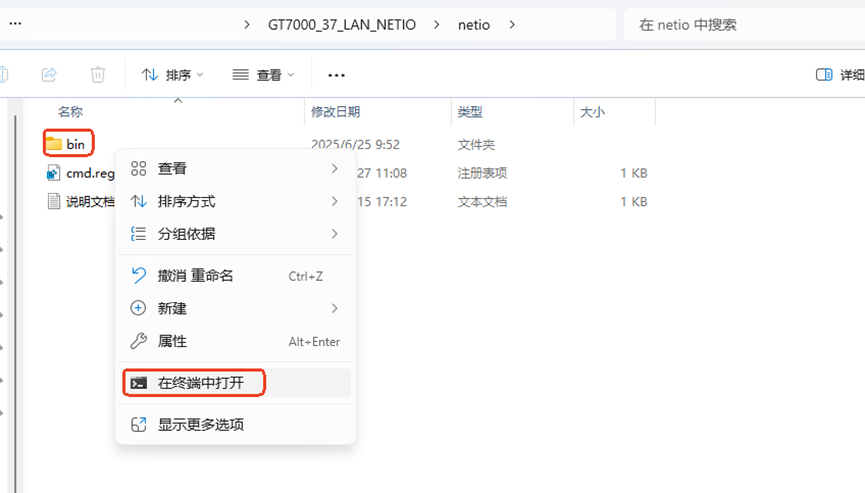Navigate to GT7000_37_LAN_NETIO breadcrumb

click(342, 24)
